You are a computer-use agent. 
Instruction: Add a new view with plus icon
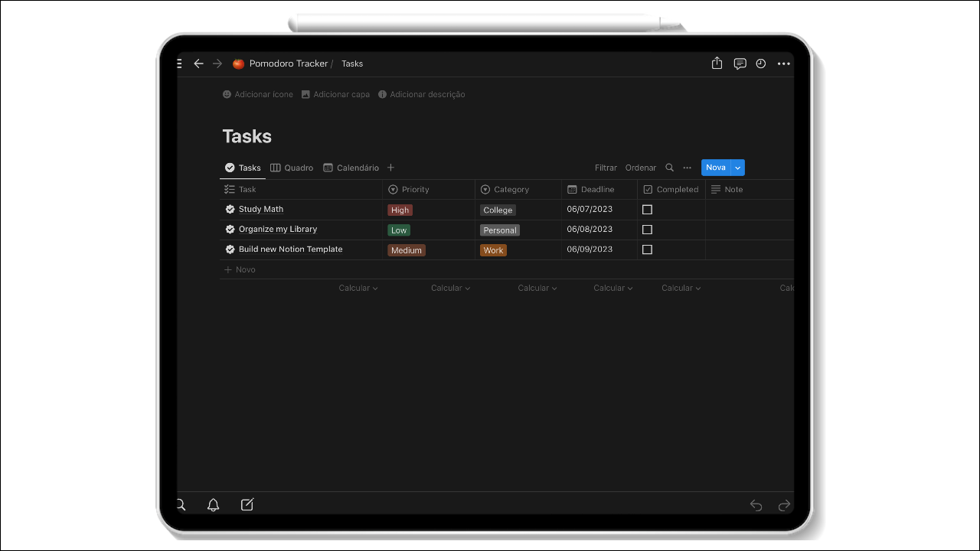coord(390,168)
